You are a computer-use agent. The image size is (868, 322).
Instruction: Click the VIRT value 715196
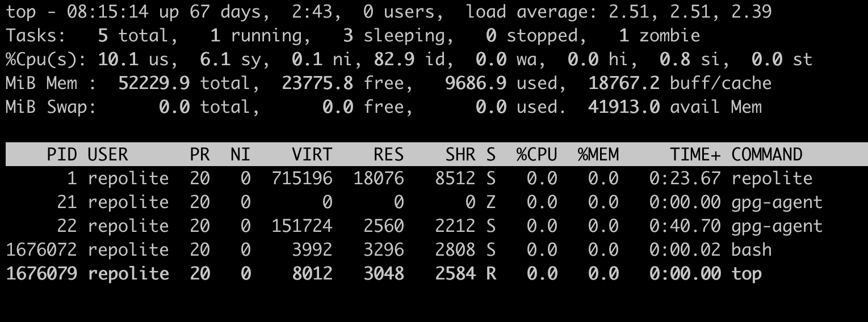[301, 179]
